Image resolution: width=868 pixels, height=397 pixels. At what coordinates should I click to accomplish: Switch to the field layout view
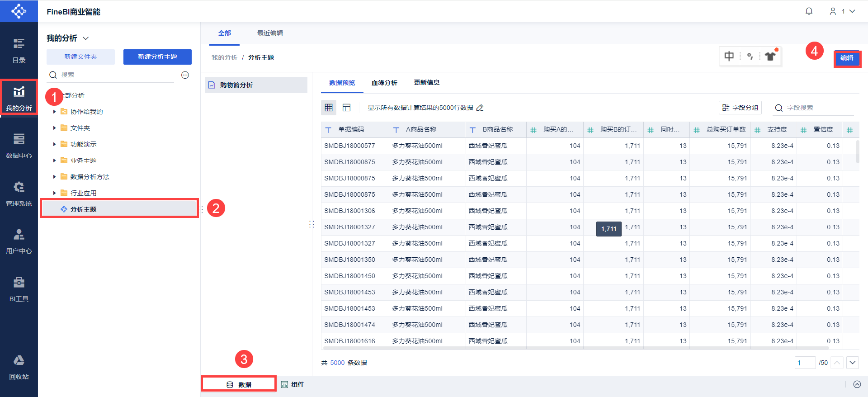(347, 108)
